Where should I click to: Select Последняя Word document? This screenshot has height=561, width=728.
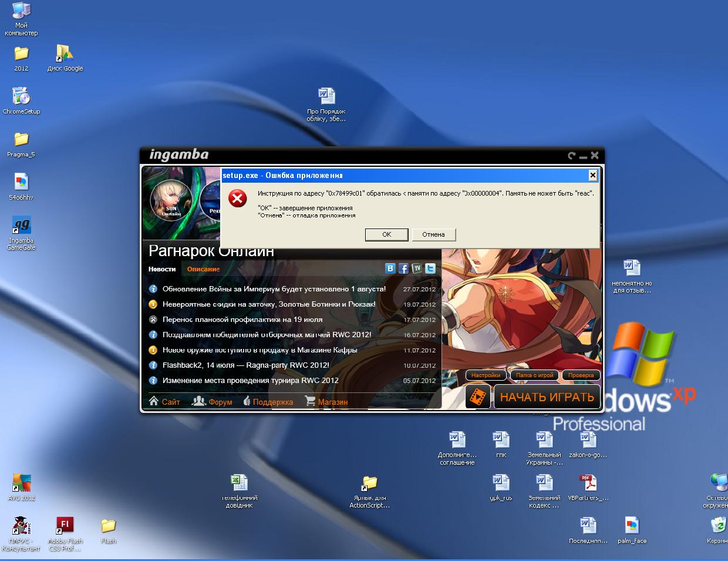pyautogui.click(x=588, y=530)
